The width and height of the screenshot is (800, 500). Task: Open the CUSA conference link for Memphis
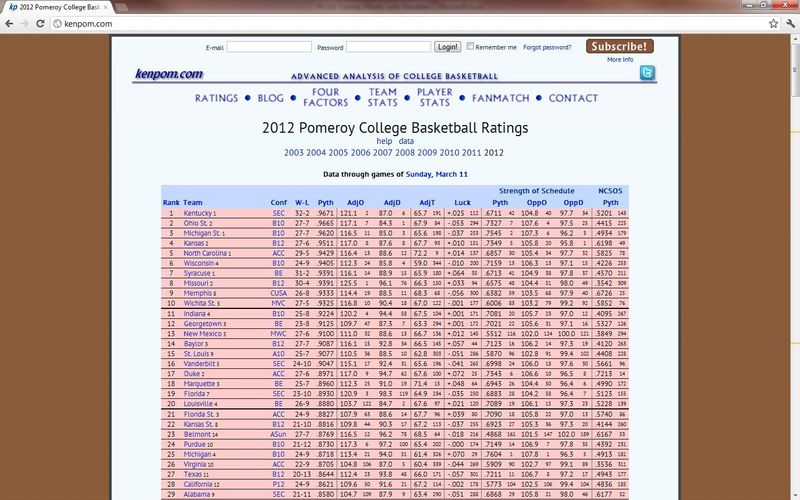pyautogui.click(x=279, y=293)
